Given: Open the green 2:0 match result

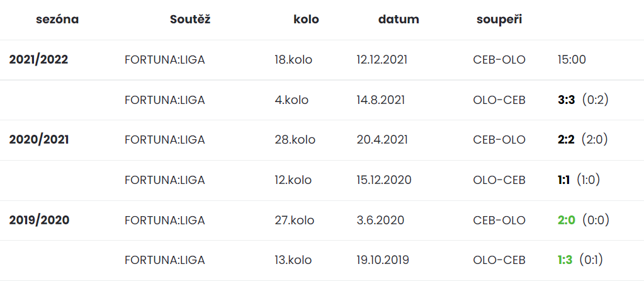Looking at the screenshot, I should point(567,220).
